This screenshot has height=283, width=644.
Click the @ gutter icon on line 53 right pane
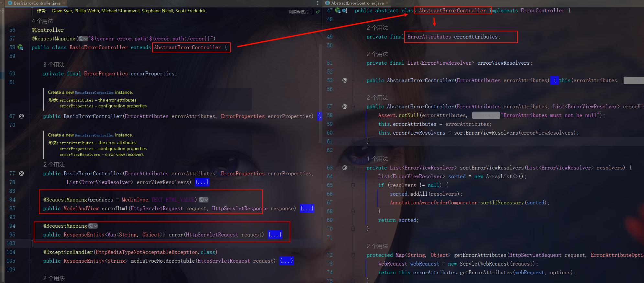click(345, 80)
